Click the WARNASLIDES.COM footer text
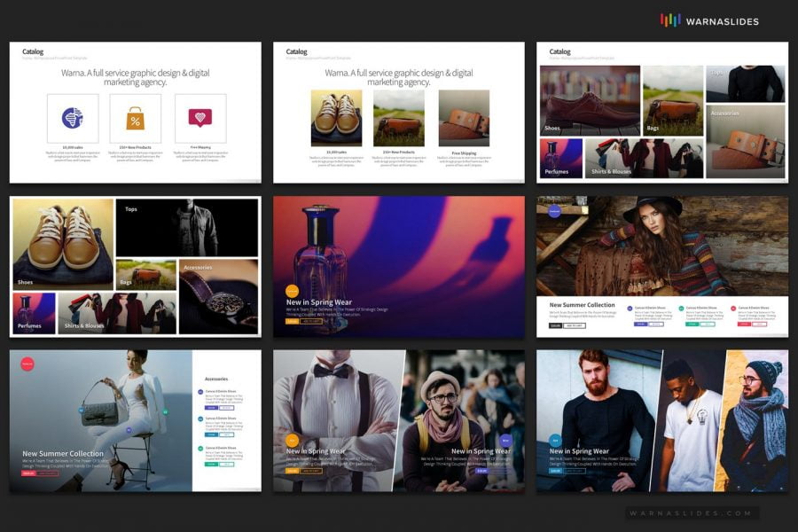This screenshot has height=532, width=798. click(690, 513)
